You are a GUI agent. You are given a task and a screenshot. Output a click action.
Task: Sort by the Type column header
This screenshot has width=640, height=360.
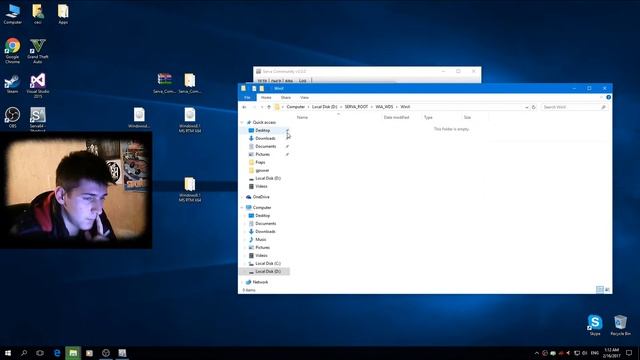pyautogui.click(x=428, y=118)
